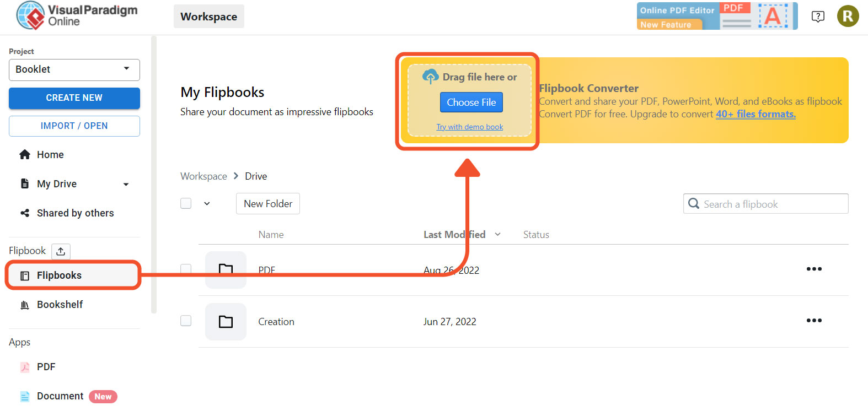Go to Home in sidebar
868x411 pixels.
coord(50,155)
